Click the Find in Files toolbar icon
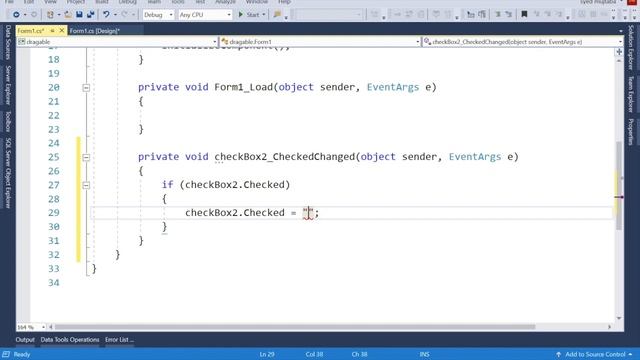This screenshot has width=640, height=360. click(x=277, y=15)
